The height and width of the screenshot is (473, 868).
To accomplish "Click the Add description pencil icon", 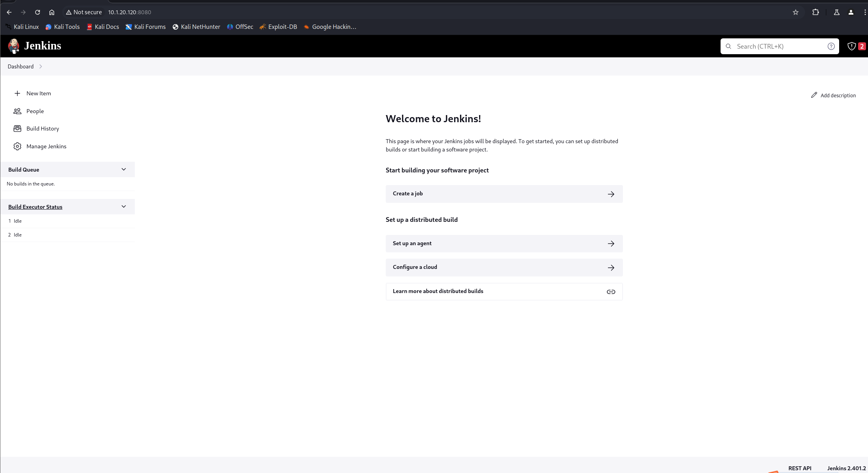I will click(x=814, y=95).
